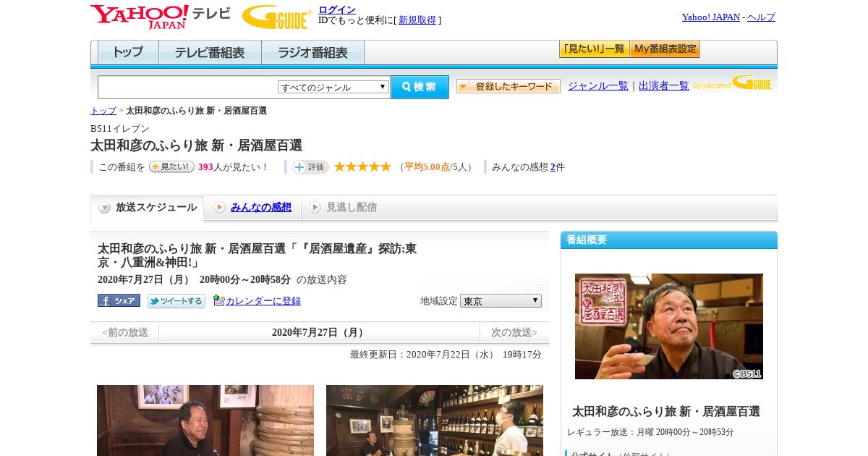Click the calendar icon beside カレンダーに登録
The image size is (868, 456).
[218, 300]
